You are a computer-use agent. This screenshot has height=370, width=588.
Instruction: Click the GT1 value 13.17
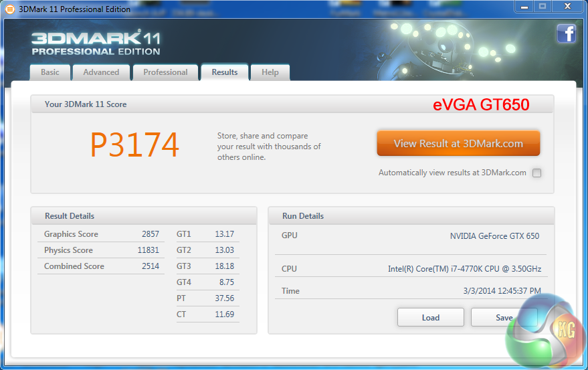(224, 234)
